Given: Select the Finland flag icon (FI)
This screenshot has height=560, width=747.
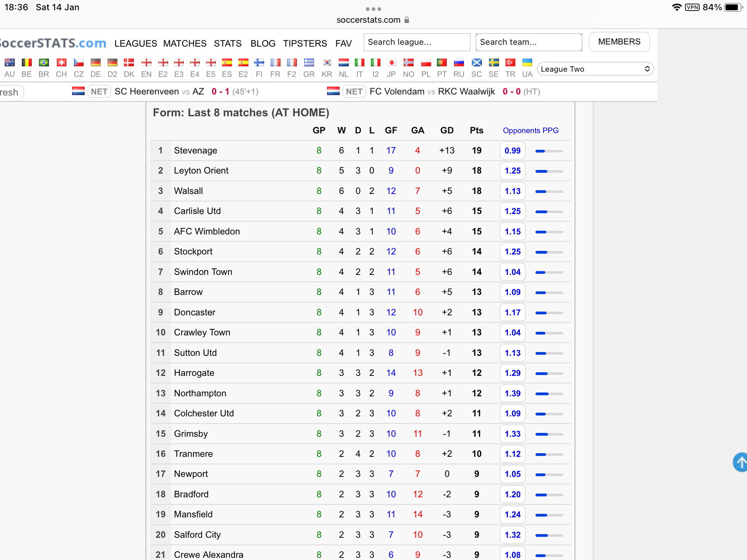Looking at the screenshot, I should point(259,63).
